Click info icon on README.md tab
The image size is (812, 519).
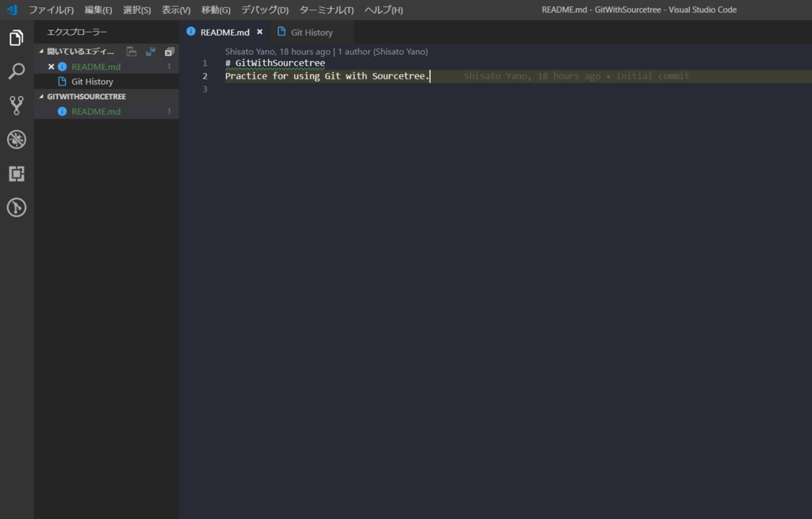tap(191, 32)
